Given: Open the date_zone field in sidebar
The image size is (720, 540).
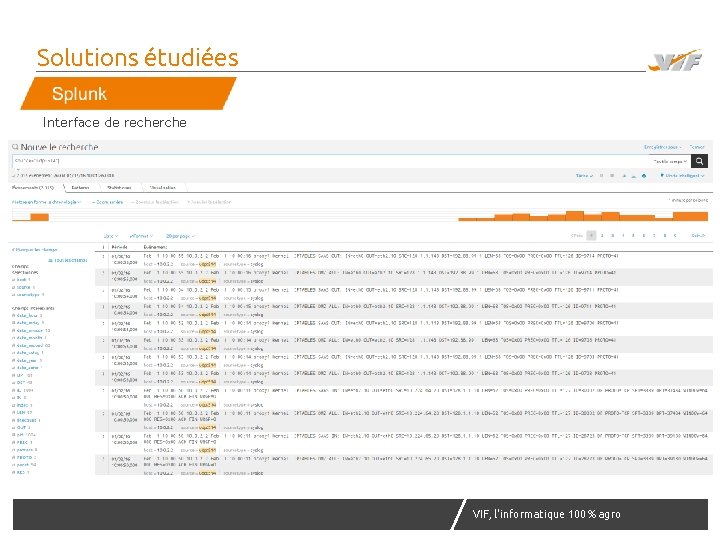Looking at the screenshot, I should tap(27, 368).
